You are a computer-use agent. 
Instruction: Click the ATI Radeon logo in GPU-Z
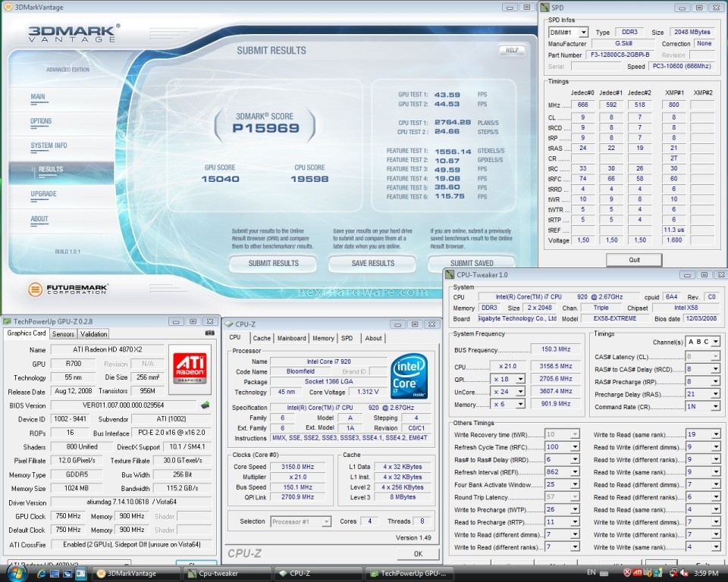(190, 368)
